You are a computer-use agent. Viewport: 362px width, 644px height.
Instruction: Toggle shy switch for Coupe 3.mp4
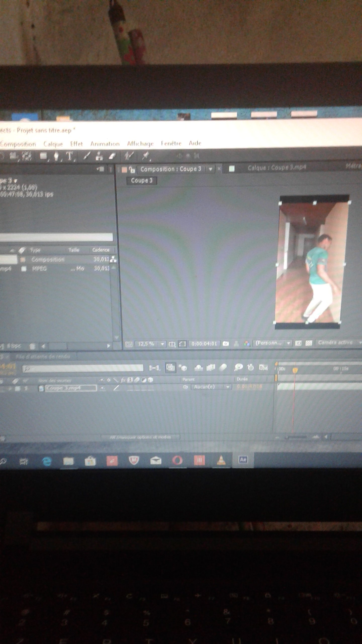[x=102, y=388]
